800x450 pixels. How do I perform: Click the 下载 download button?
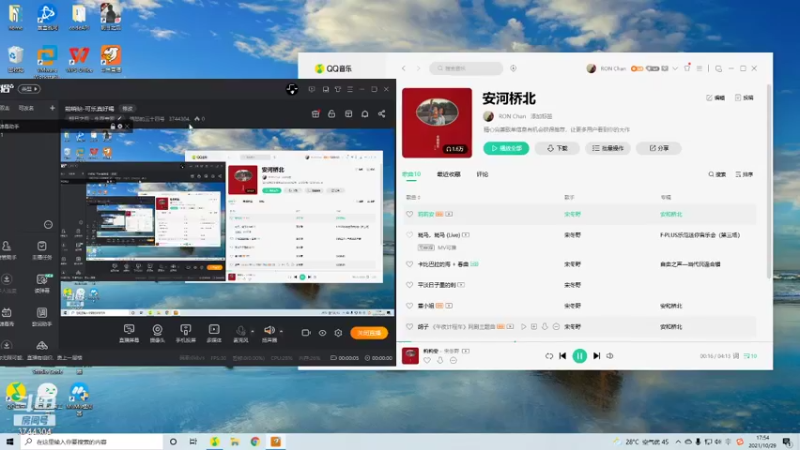click(x=557, y=148)
